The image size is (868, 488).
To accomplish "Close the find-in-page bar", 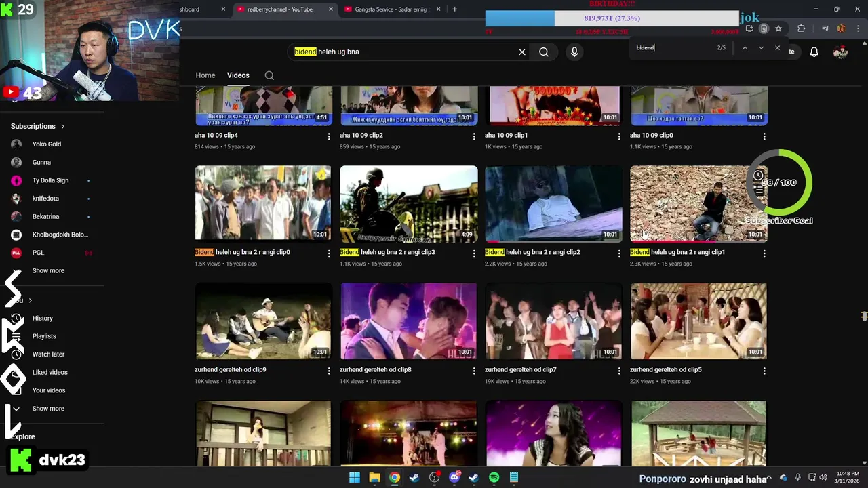I will click(777, 48).
